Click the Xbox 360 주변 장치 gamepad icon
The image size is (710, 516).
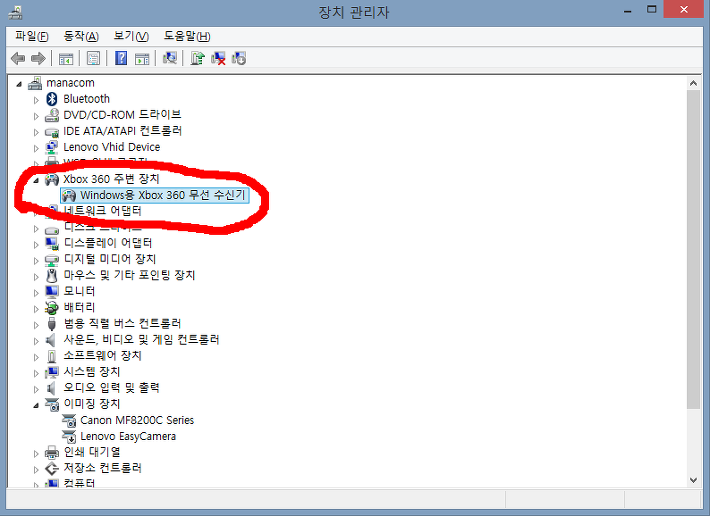[x=52, y=180]
